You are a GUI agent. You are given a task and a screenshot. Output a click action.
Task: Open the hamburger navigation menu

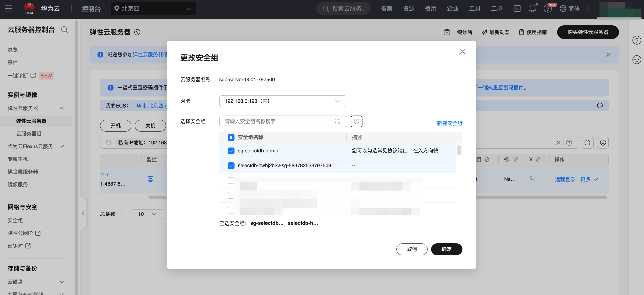pyautogui.click(x=8, y=8)
